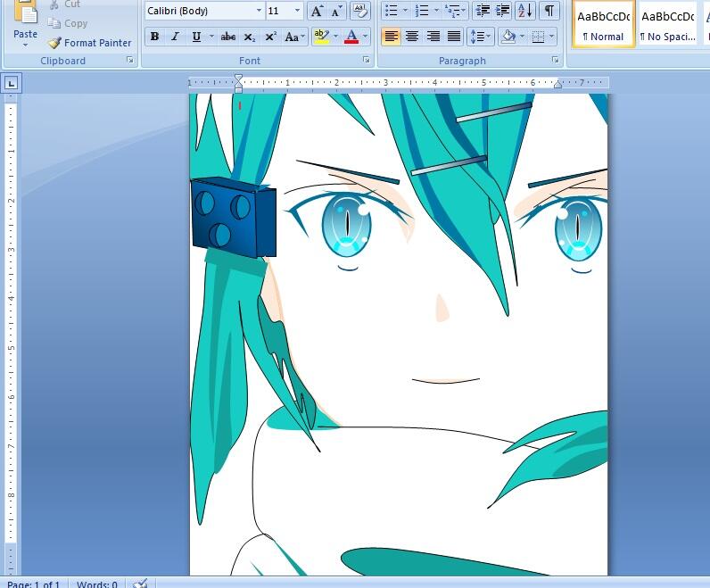
Task: Select Justify alignment
Action: pos(454,37)
